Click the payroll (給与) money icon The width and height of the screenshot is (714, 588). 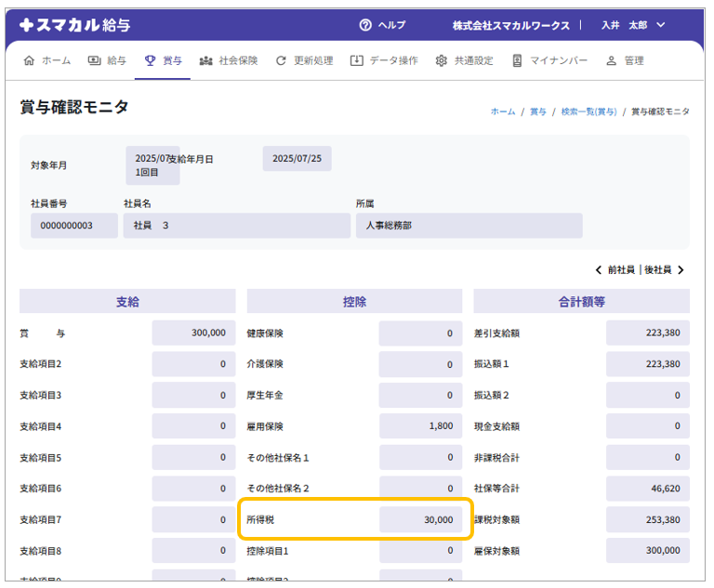[95, 60]
